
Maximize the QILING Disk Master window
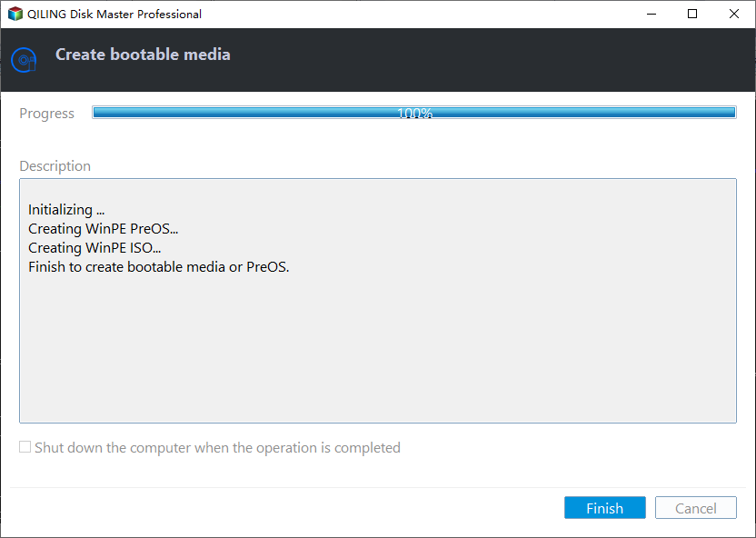[x=692, y=14]
